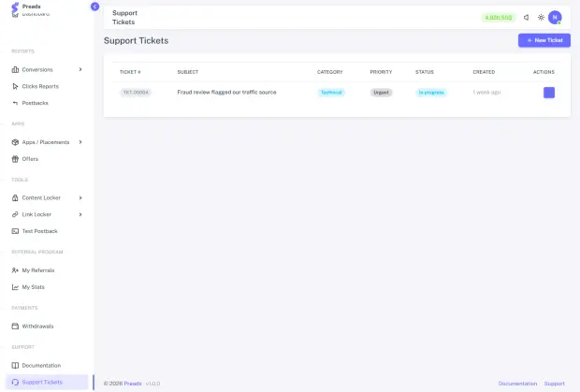The image size is (580, 392).
Task: Open the announcements megaphone icon
Action: coord(526,18)
